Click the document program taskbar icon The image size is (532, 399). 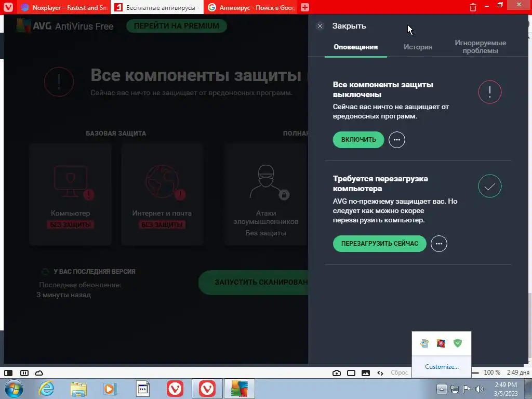pyautogui.click(x=142, y=389)
